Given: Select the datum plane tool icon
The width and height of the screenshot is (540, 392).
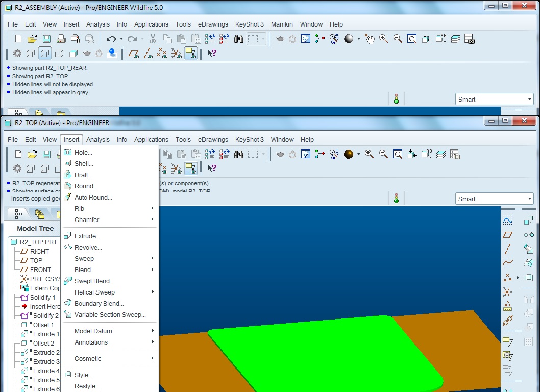Looking at the screenshot, I should [x=508, y=235].
